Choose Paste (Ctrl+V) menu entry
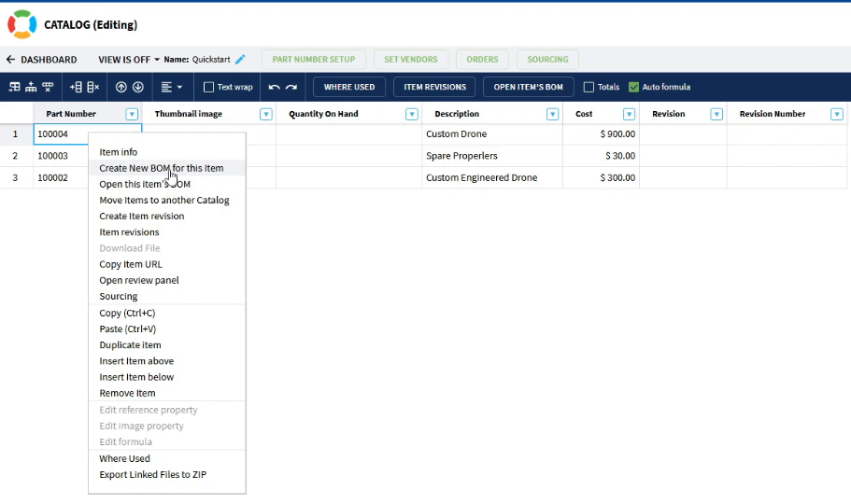The height and width of the screenshot is (504, 851). pos(167,329)
